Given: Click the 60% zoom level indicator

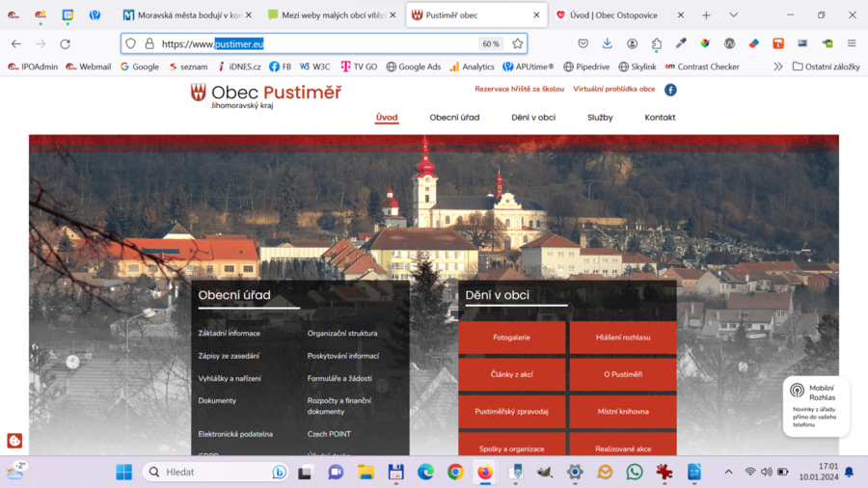Looking at the screenshot, I should (x=491, y=43).
